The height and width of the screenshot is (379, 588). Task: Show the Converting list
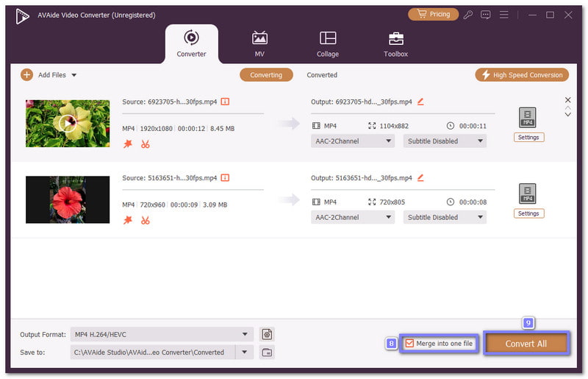pos(266,75)
